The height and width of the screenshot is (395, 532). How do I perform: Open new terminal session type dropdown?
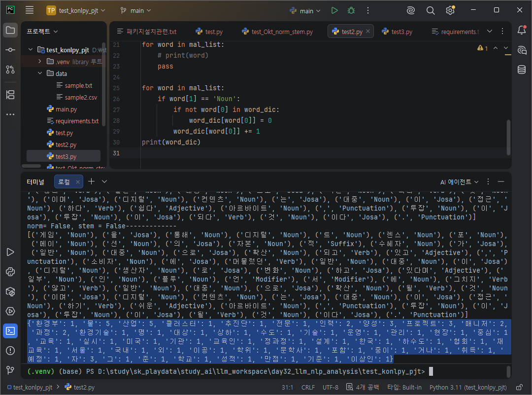[x=104, y=181]
